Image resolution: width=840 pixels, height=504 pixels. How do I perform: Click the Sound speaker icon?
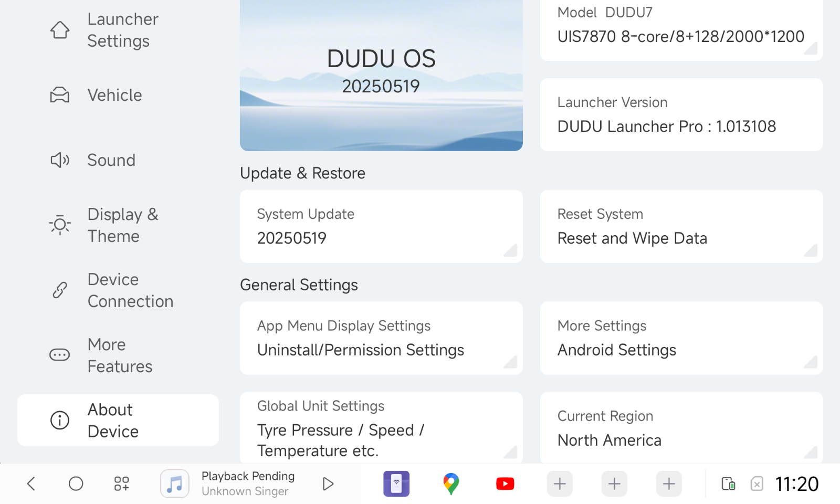tap(60, 160)
